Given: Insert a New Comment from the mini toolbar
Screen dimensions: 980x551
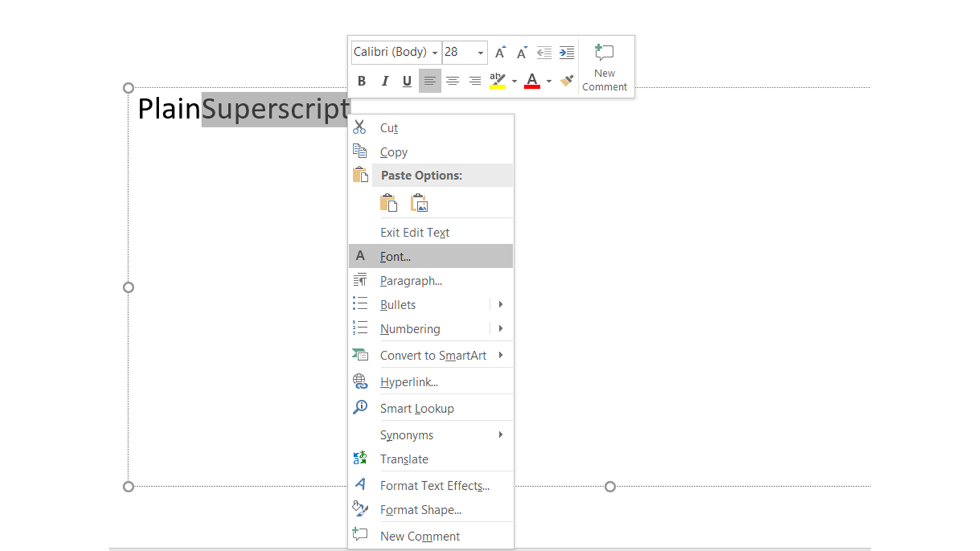Looking at the screenshot, I should [604, 67].
